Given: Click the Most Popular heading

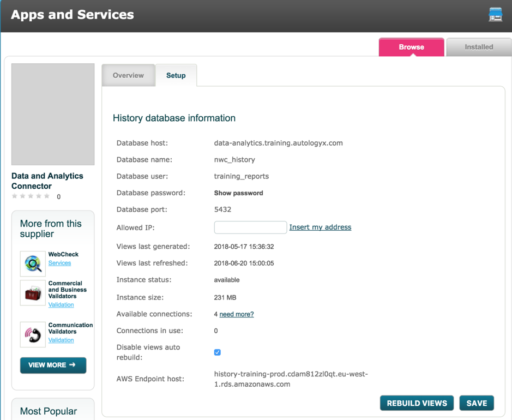Looking at the screenshot, I should pyautogui.click(x=49, y=411).
